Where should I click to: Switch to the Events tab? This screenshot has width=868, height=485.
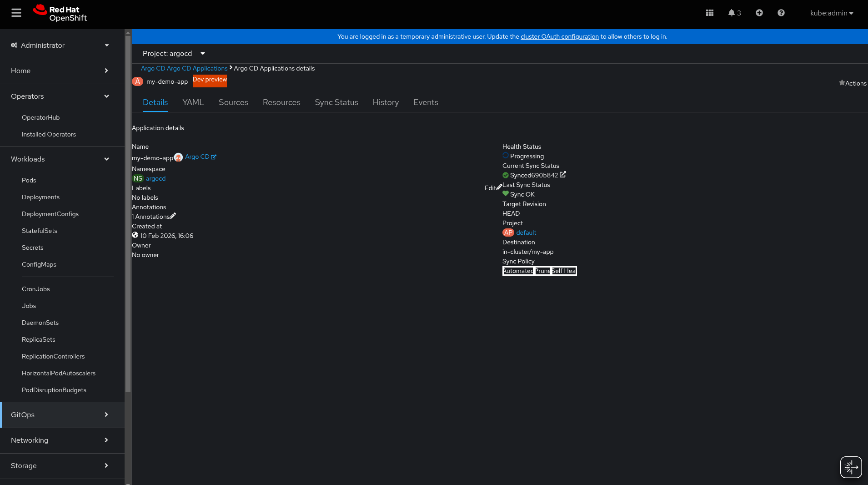click(x=426, y=102)
